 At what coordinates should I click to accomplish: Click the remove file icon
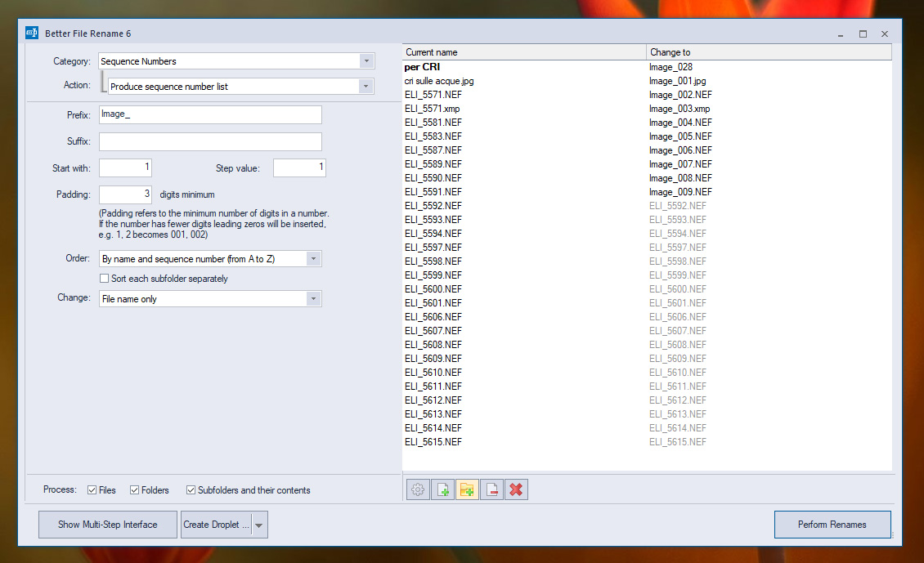click(491, 489)
